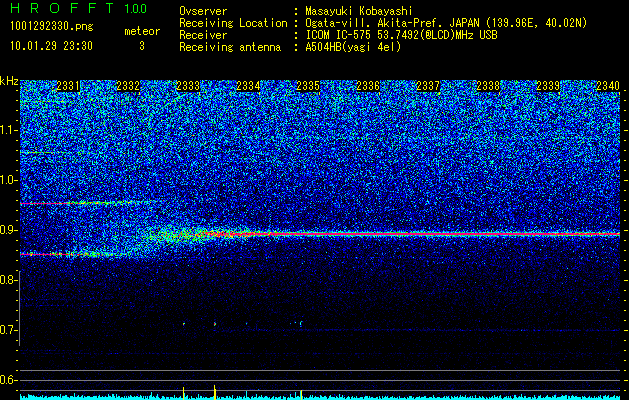Click the 0.9 kHz axis label

[x=9, y=230]
